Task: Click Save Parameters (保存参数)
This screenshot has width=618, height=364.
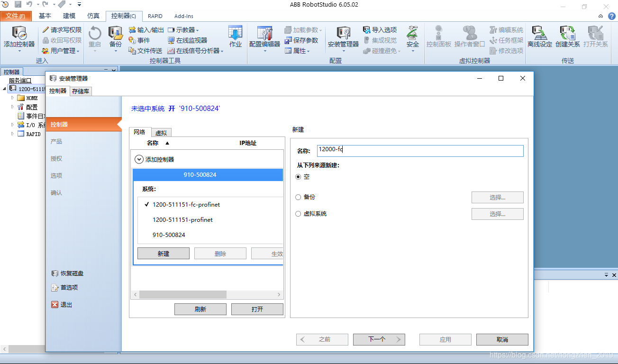Action: 301,40
